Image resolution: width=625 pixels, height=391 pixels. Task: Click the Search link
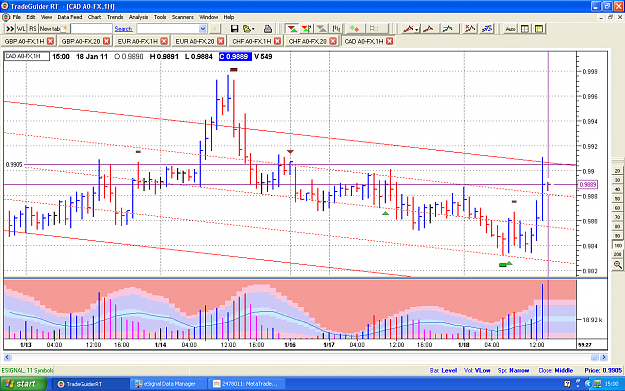pos(123,29)
